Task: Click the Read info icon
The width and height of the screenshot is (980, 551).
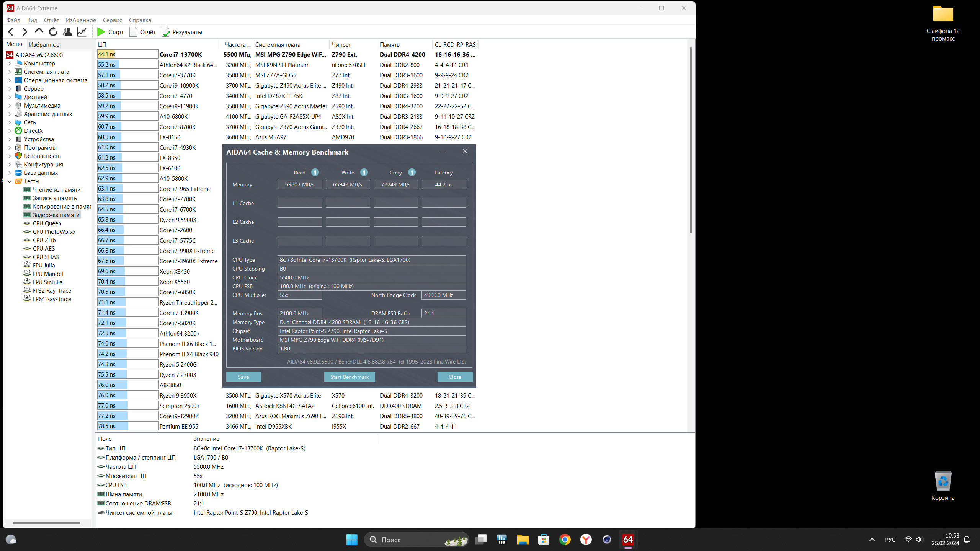Action: click(x=315, y=172)
